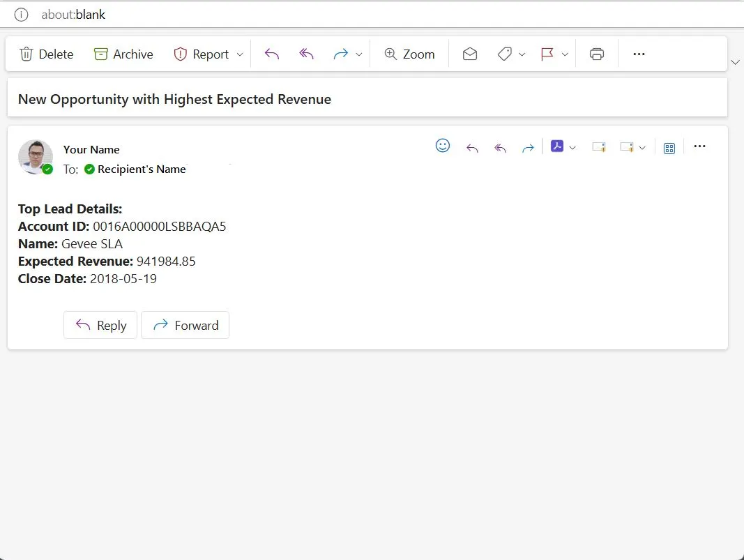The height and width of the screenshot is (560, 744).
Task: Open the Apps grid icon in message header
Action: pyautogui.click(x=669, y=148)
